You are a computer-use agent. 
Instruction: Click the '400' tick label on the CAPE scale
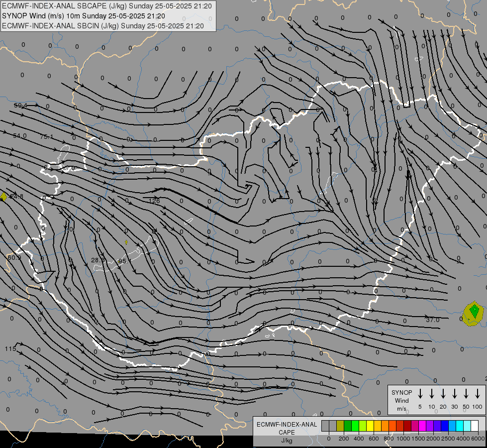[x=359, y=439]
